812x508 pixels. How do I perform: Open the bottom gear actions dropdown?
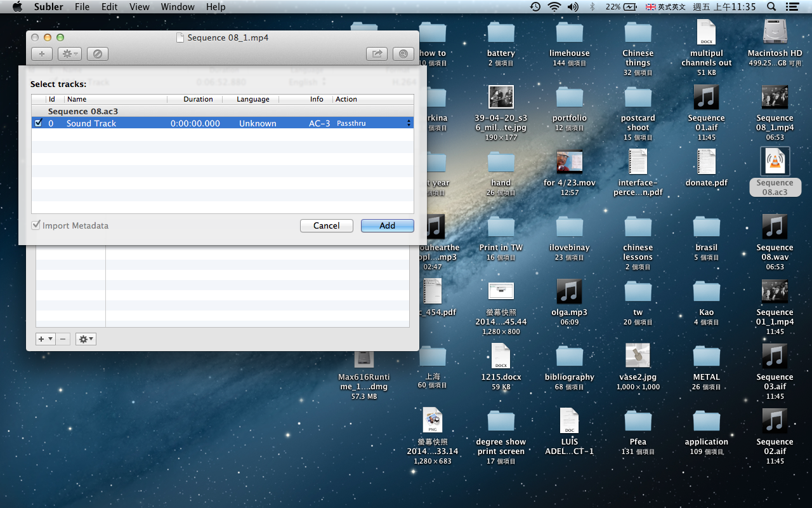[x=86, y=339]
